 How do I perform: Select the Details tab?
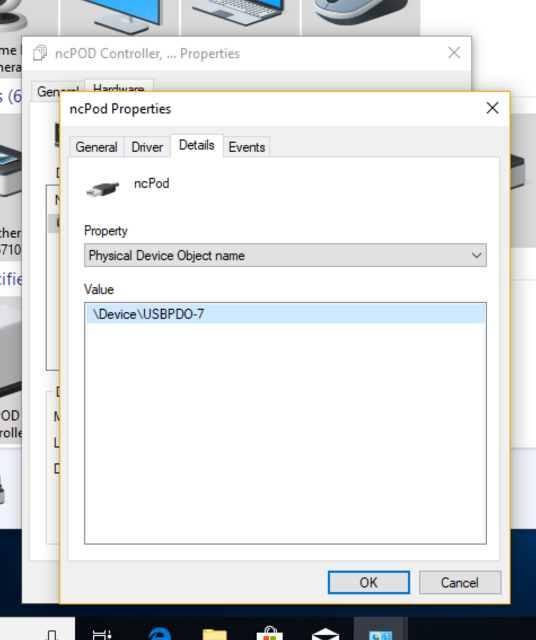point(197,145)
